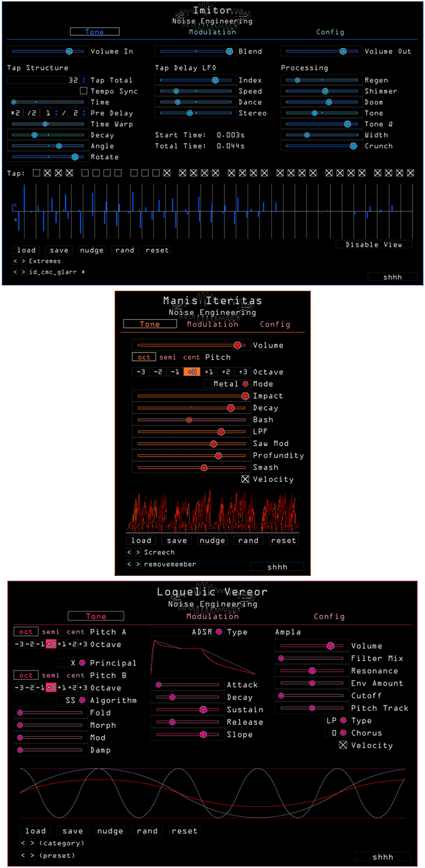Click the Blend slider in Imitor
425x868 pixels.
195,51
